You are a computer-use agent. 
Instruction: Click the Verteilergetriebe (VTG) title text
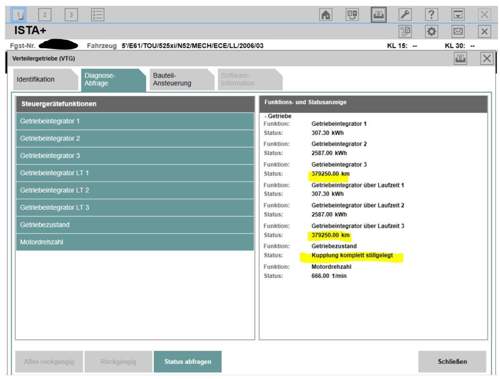[43, 59]
